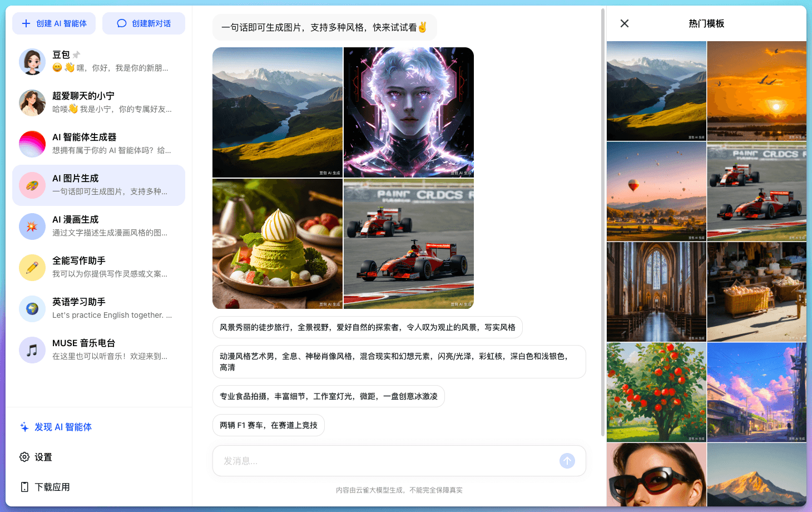Select cathedral interior template in 热门模板

point(656,292)
